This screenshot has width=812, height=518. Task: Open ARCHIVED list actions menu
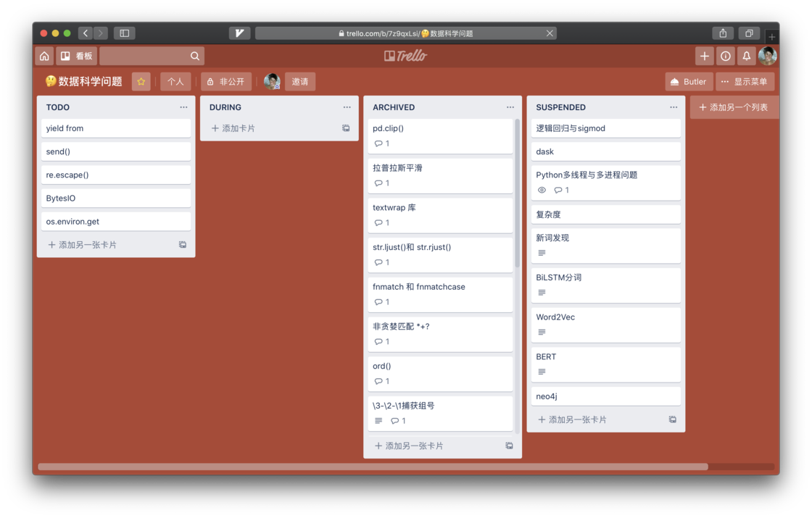(510, 107)
